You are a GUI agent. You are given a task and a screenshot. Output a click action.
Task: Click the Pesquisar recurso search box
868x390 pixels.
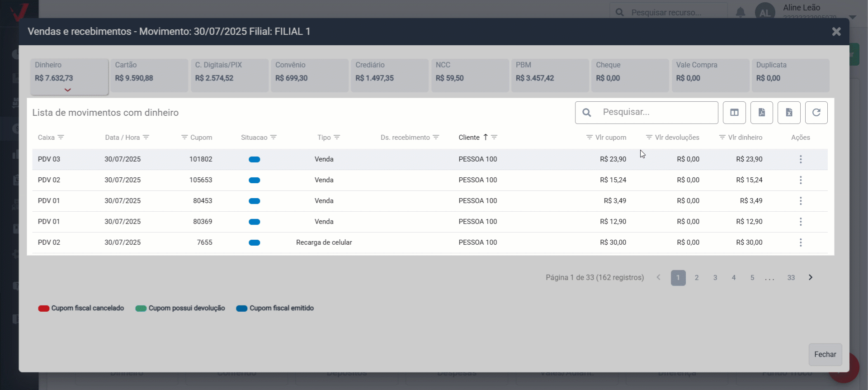(x=669, y=12)
